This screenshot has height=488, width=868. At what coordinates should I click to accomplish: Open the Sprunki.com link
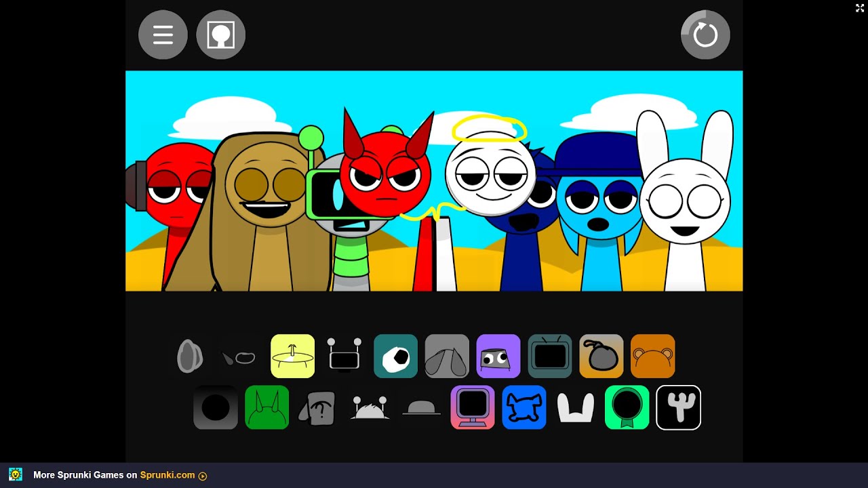[174, 475]
